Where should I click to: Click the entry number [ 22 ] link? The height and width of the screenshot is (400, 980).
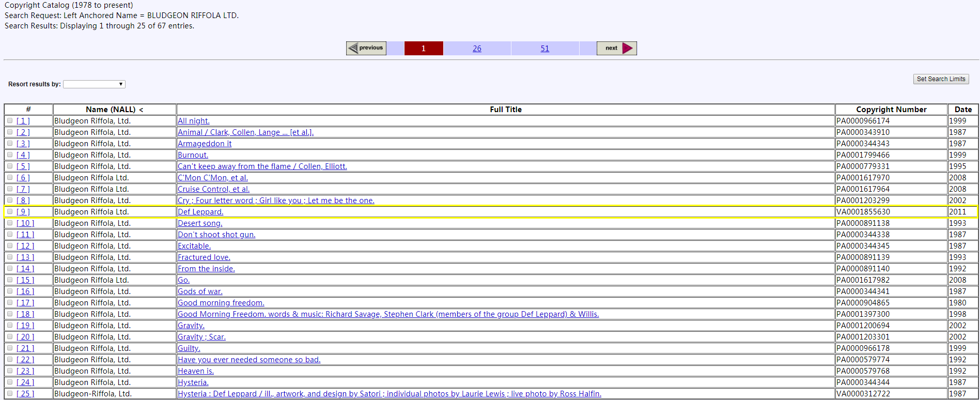coord(25,360)
